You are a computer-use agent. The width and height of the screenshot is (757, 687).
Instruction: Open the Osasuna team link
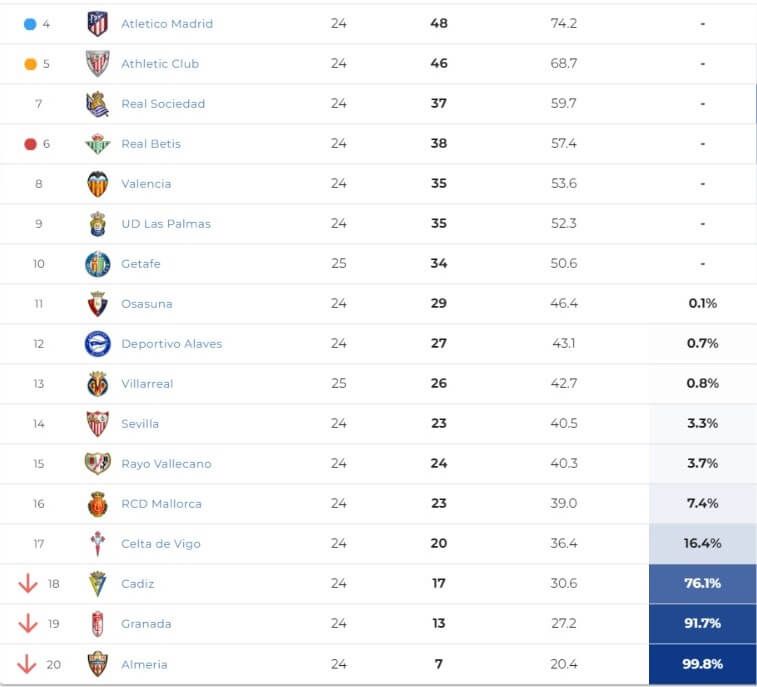pos(147,304)
